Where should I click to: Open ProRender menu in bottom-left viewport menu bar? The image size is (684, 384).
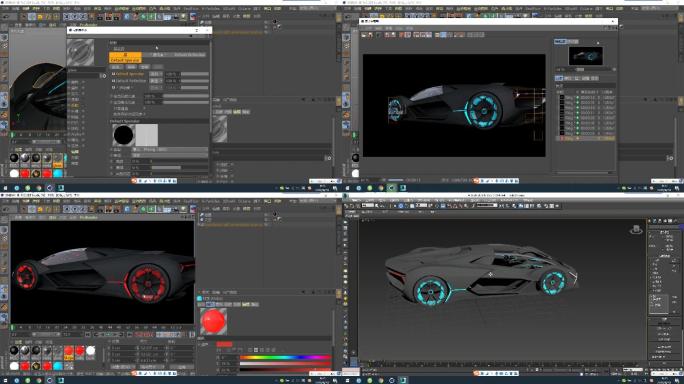click(89, 217)
